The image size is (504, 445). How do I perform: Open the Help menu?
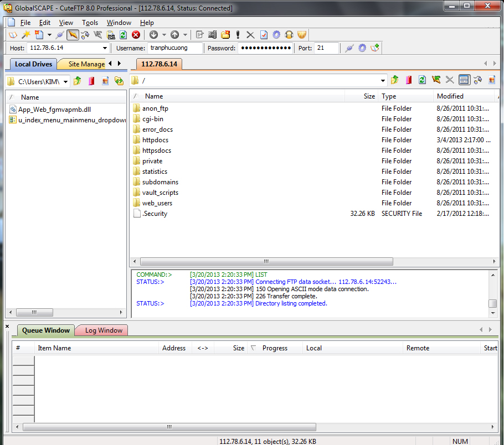tap(147, 23)
